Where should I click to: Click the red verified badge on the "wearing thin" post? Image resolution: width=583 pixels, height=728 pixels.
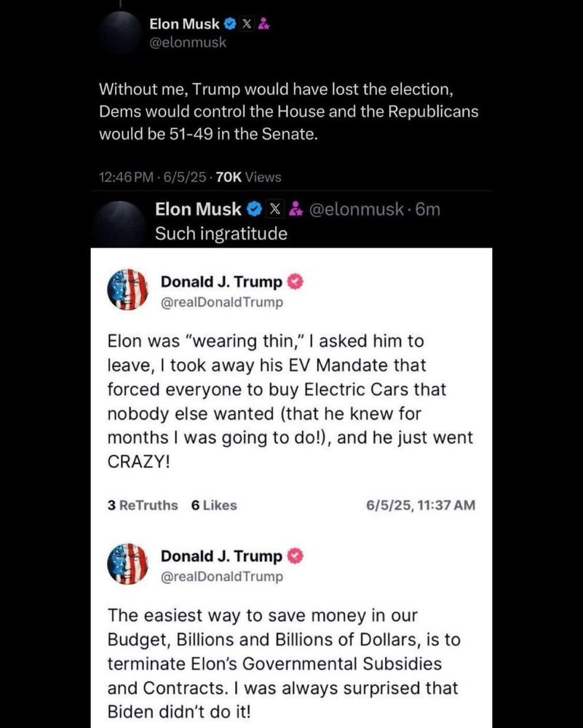297,282
